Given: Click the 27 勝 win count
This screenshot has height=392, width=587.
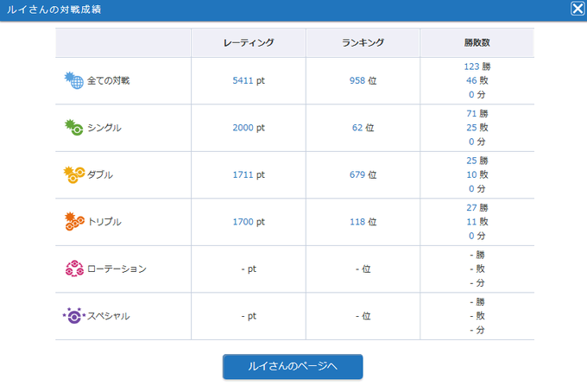Looking at the screenshot, I should click(x=477, y=208).
